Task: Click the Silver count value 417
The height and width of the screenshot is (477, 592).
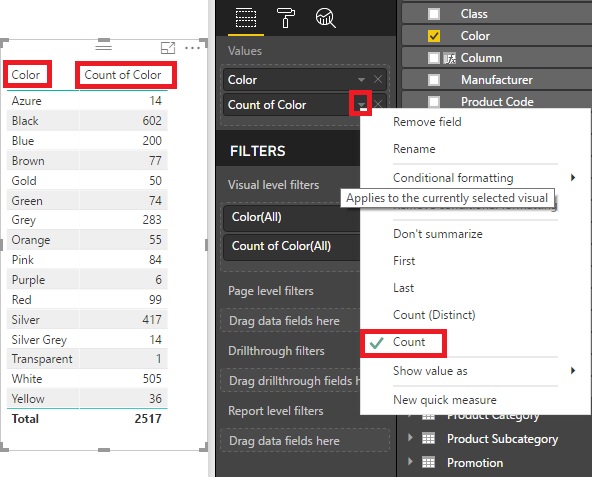Action: click(152, 320)
